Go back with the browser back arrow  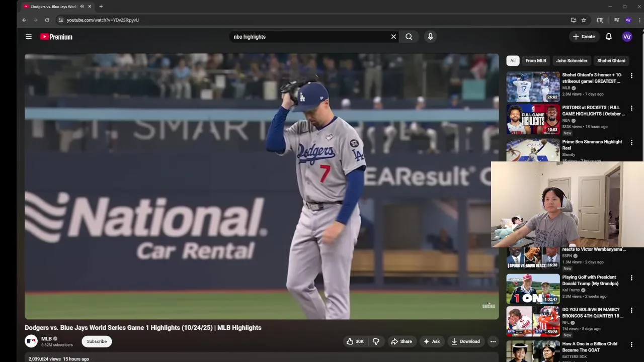(x=24, y=20)
